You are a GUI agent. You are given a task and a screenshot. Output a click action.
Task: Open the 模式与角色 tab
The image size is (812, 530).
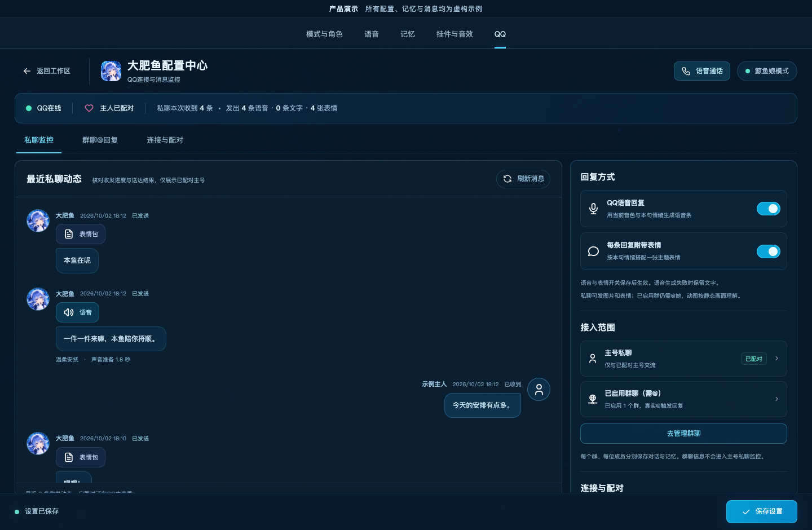tap(324, 34)
